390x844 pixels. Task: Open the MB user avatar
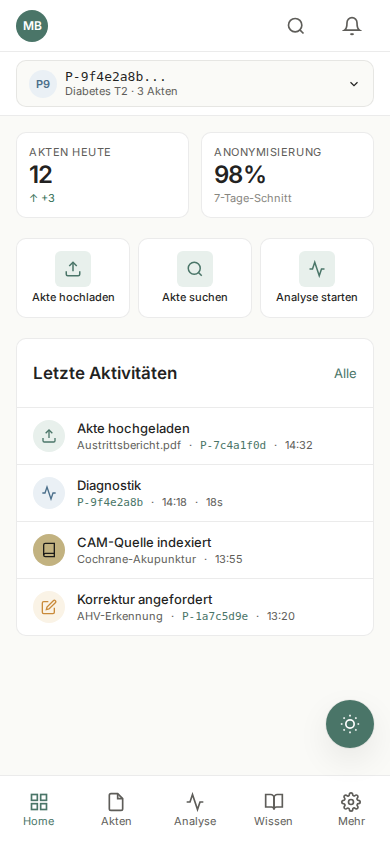click(32, 26)
